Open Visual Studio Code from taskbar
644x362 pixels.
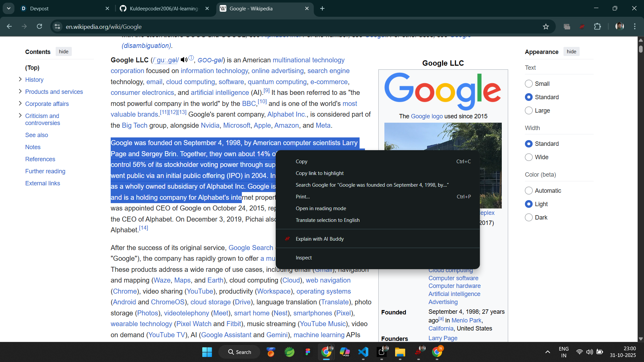[363, 352]
